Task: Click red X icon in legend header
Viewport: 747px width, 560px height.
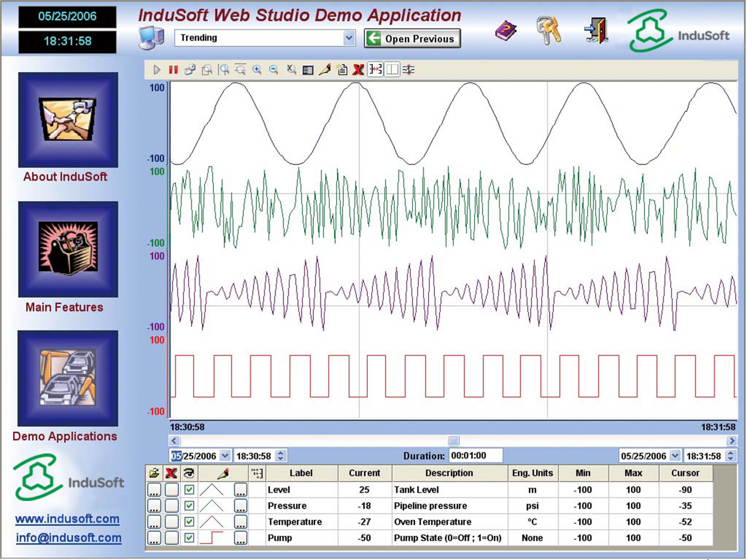Action: pyautogui.click(x=172, y=473)
